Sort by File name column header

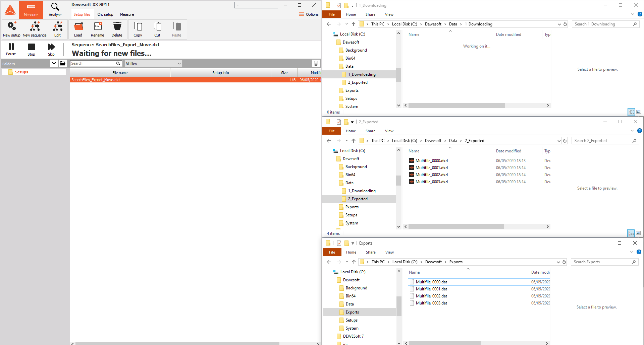click(x=120, y=73)
